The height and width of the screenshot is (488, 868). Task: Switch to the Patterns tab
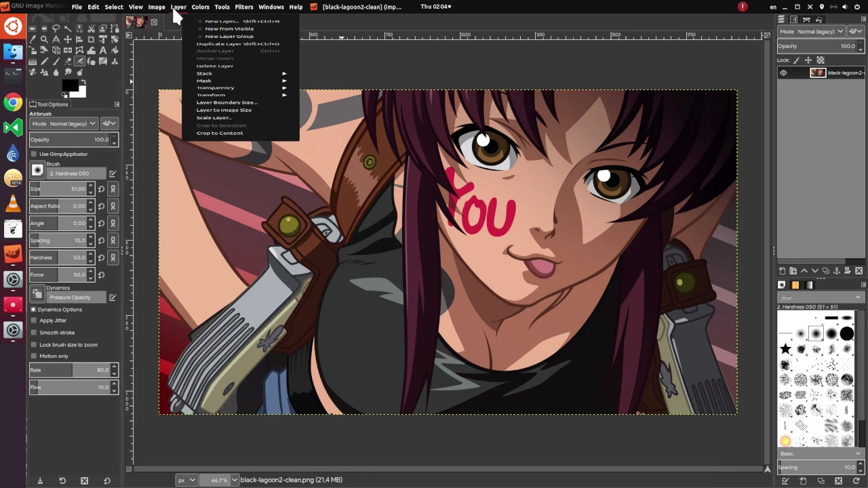(x=795, y=285)
